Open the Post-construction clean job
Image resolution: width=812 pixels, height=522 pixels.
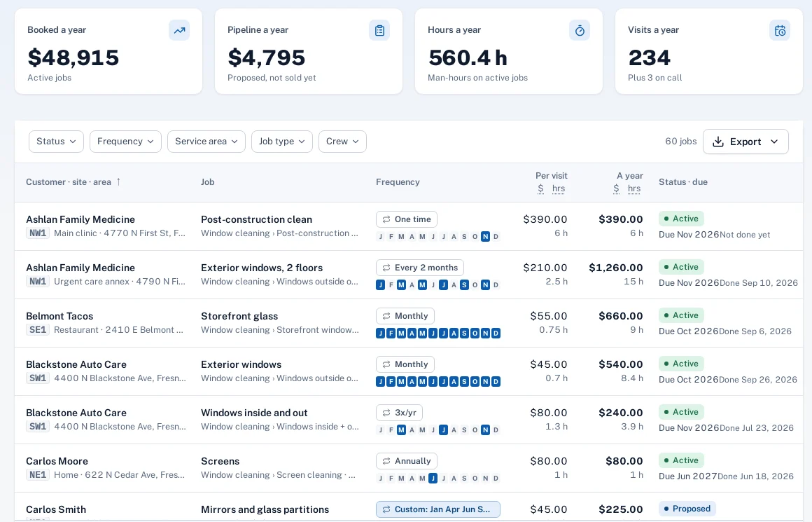256,219
